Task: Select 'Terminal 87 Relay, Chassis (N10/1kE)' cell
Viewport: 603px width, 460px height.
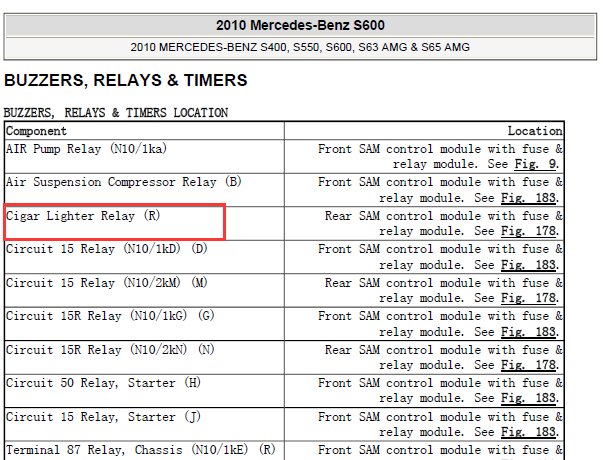Action: point(145,451)
